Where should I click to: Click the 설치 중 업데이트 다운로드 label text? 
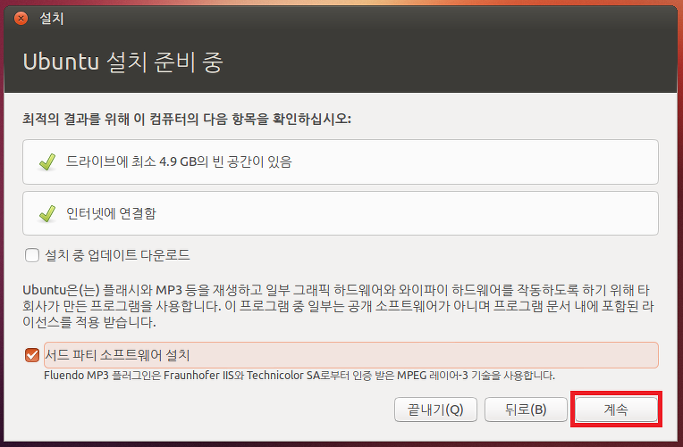click(117, 255)
